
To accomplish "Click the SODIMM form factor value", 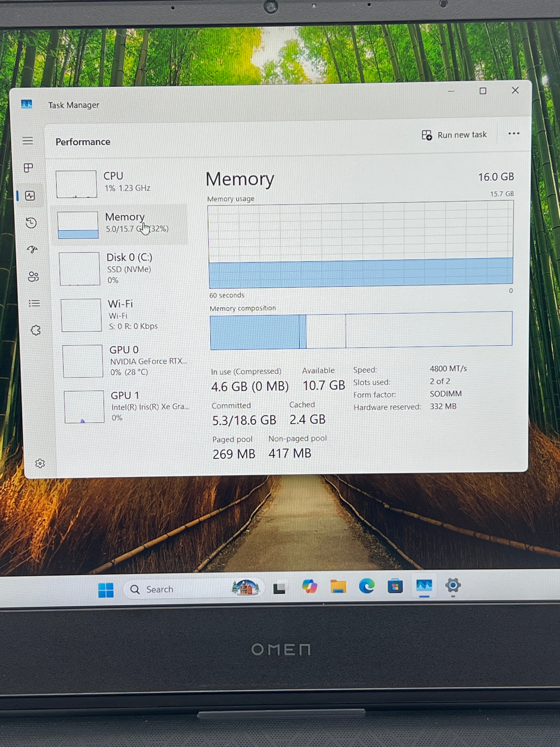I will 446,394.
